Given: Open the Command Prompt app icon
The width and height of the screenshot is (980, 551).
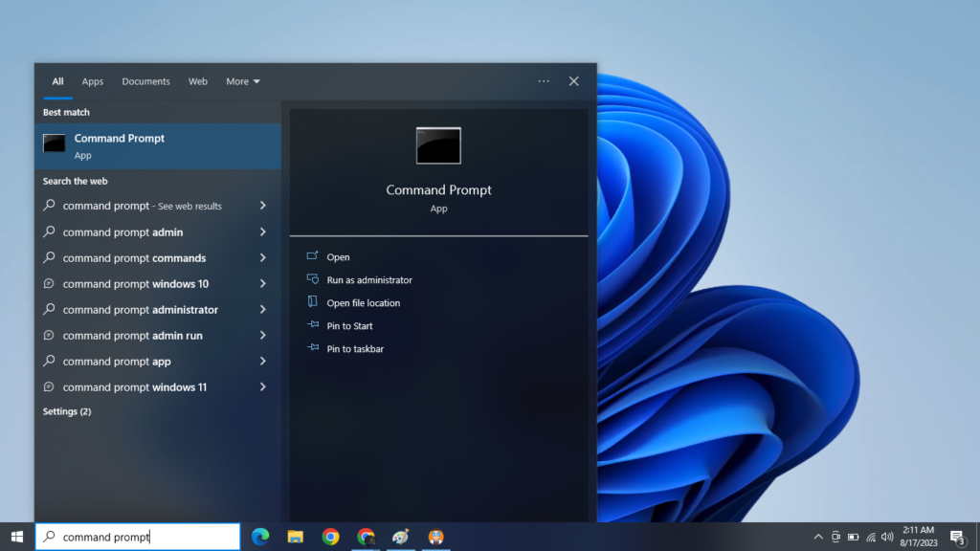Looking at the screenshot, I should (55, 143).
